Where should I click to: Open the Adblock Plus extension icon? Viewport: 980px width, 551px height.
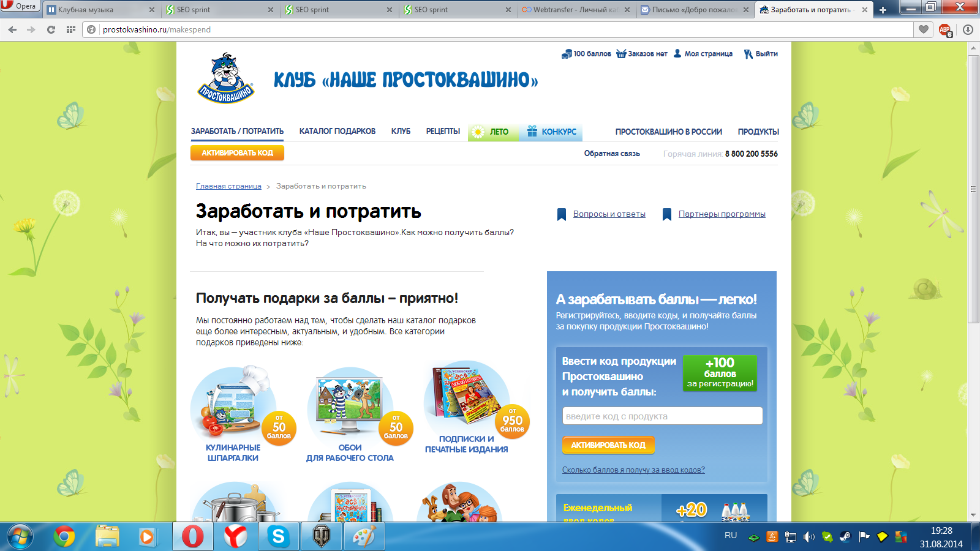click(945, 29)
